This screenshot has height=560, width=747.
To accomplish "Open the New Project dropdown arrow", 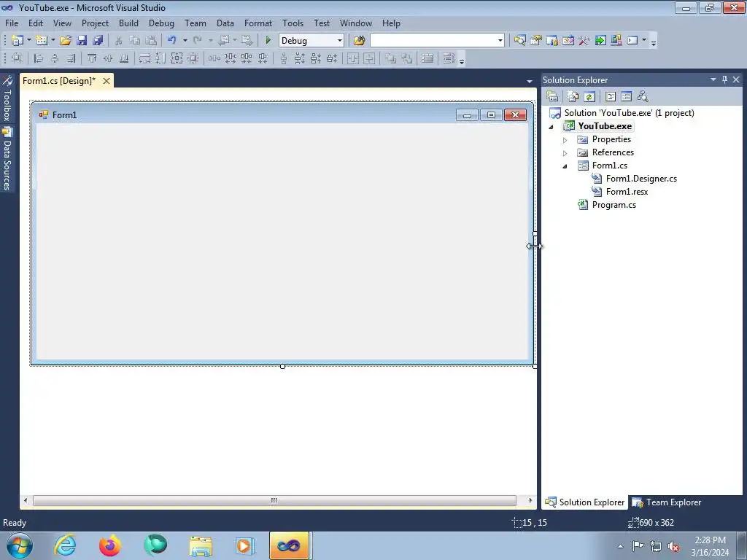I will [28, 41].
